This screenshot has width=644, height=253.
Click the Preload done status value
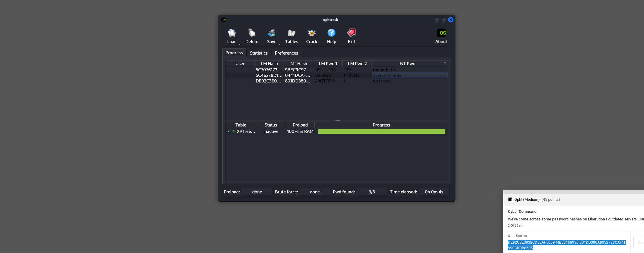tap(257, 192)
